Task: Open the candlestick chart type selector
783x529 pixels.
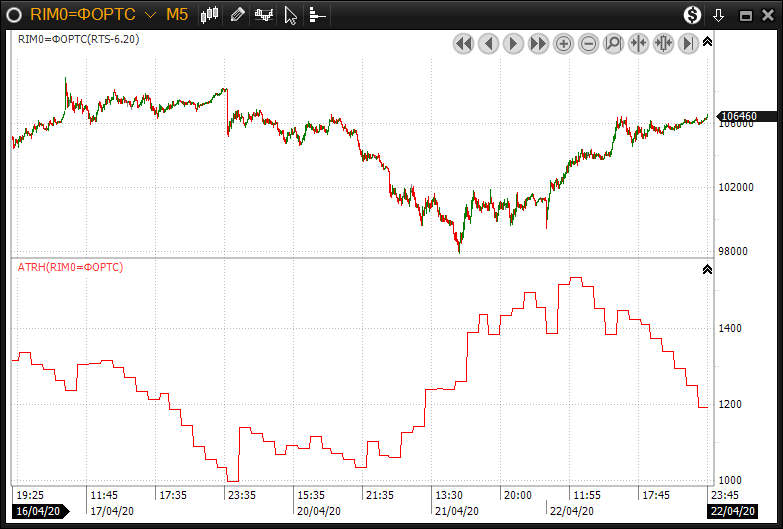Action: pyautogui.click(x=210, y=15)
